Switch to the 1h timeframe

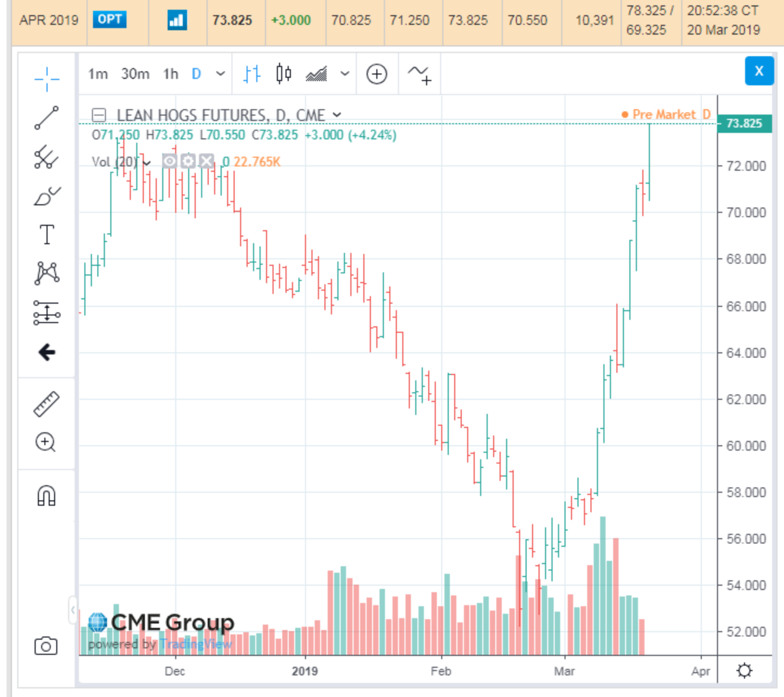(170, 74)
